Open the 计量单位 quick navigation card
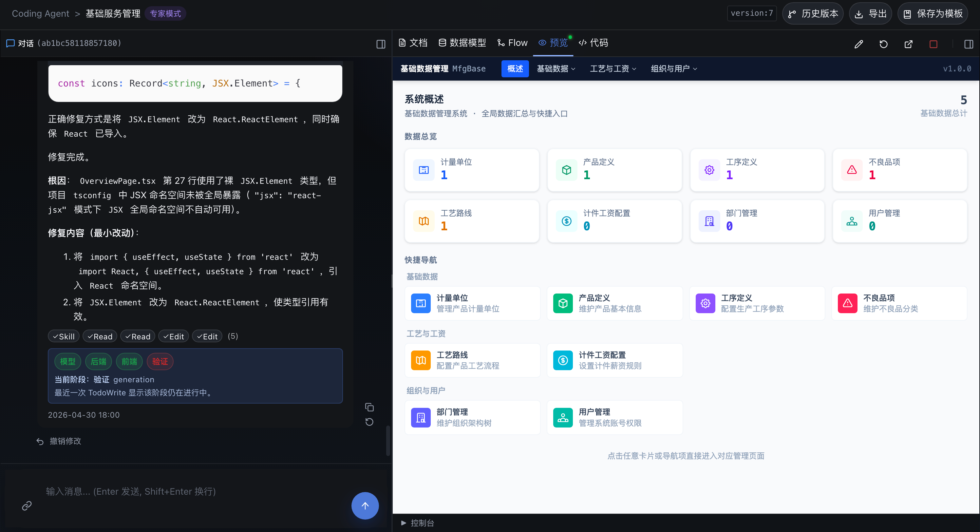This screenshot has width=980, height=532. pos(473,303)
